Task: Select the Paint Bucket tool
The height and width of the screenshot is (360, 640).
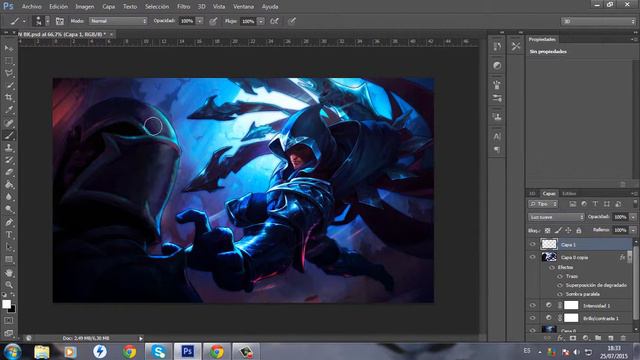Action: (9, 184)
